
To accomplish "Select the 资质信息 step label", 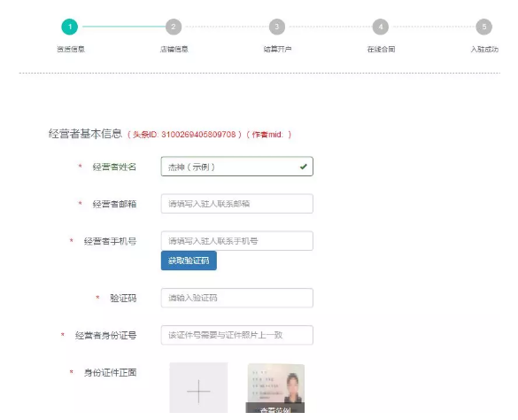I will [x=71, y=50].
